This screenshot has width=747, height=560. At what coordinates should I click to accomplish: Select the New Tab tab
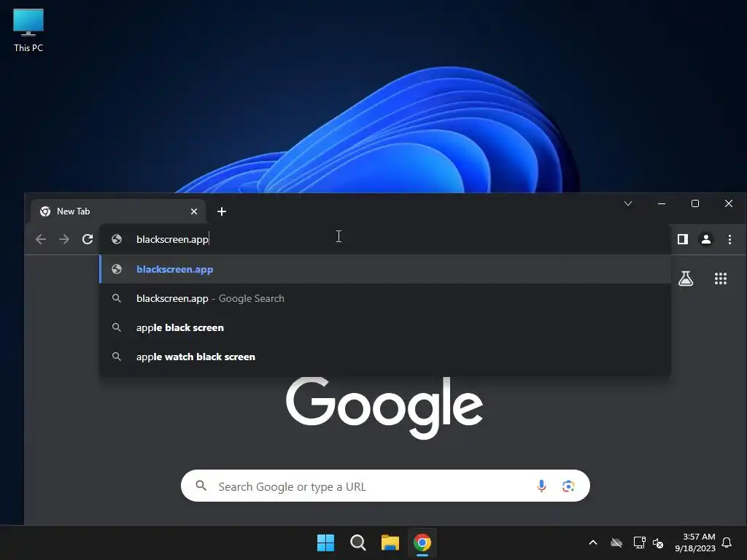pos(118,211)
